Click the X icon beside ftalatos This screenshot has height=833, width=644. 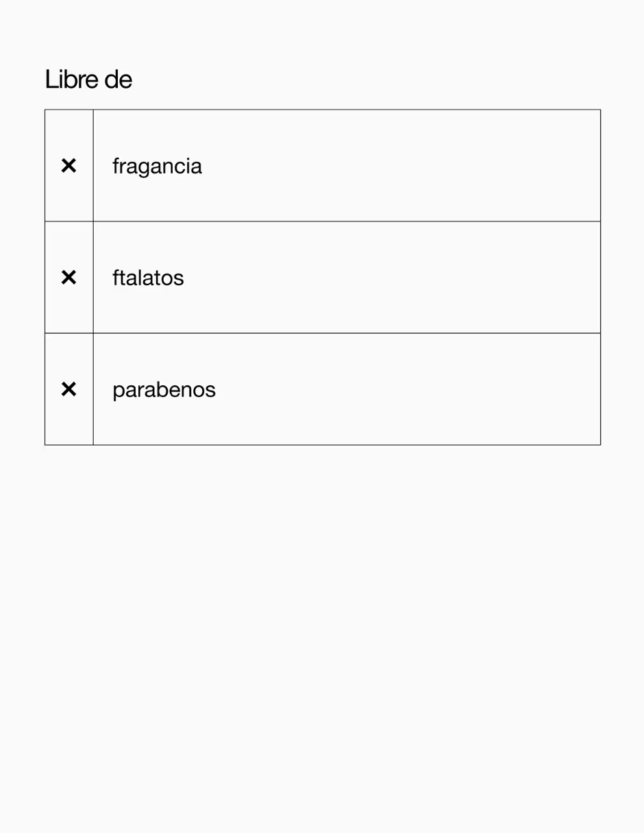(x=69, y=278)
